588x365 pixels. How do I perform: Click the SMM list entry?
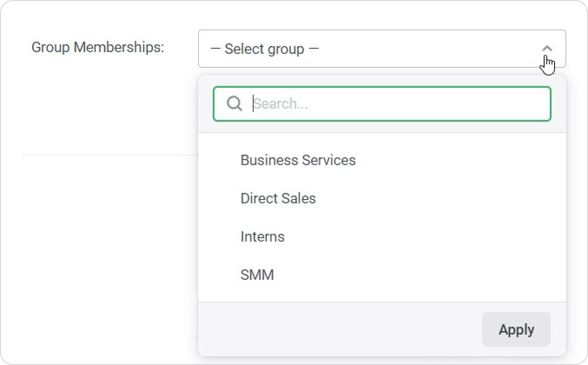(257, 275)
